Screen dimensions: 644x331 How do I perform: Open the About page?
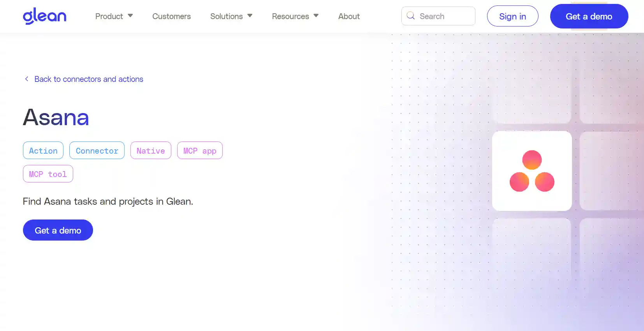point(349,16)
